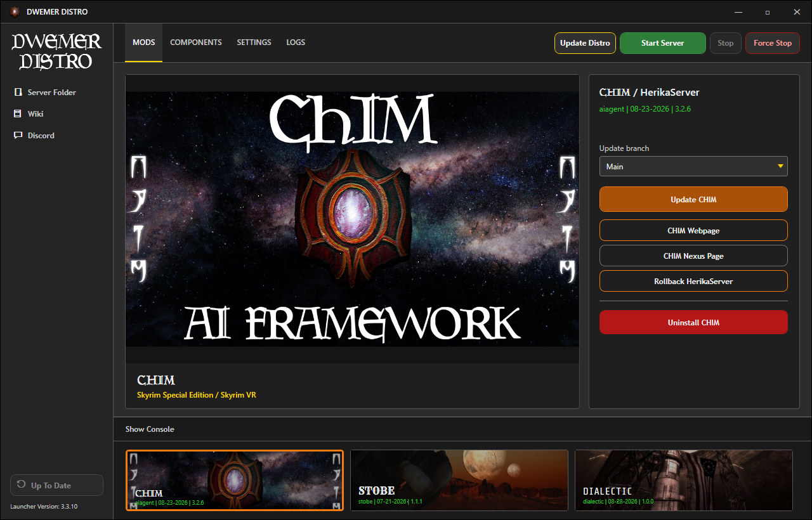Image resolution: width=812 pixels, height=520 pixels.
Task: Click the 'Launcher Version: 3.3.10' text
Action: [44, 507]
